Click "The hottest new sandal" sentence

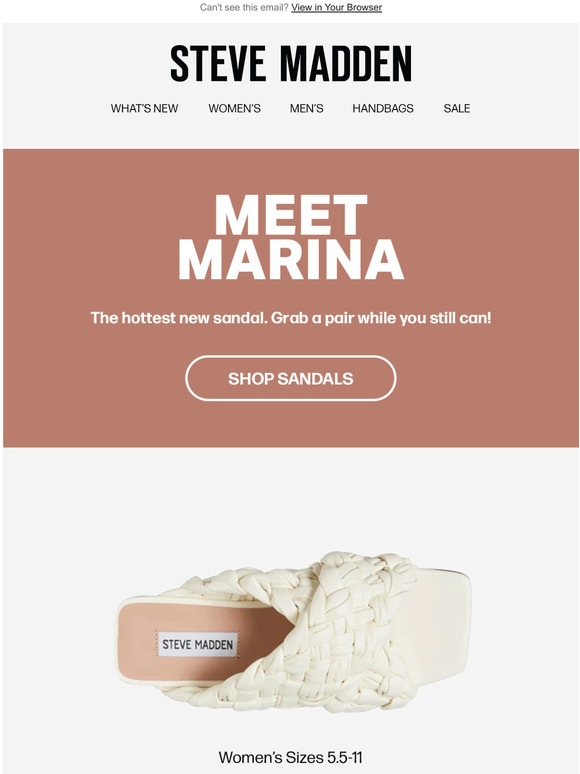coord(179,317)
